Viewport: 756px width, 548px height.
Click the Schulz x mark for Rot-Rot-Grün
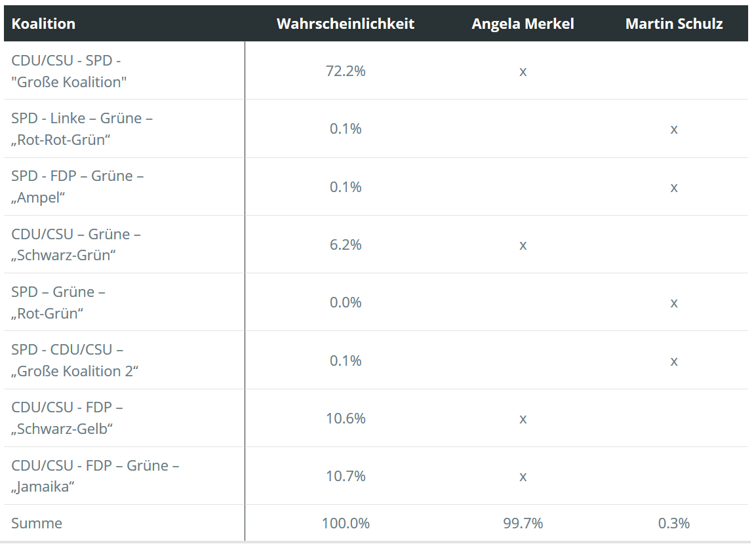click(x=674, y=129)
